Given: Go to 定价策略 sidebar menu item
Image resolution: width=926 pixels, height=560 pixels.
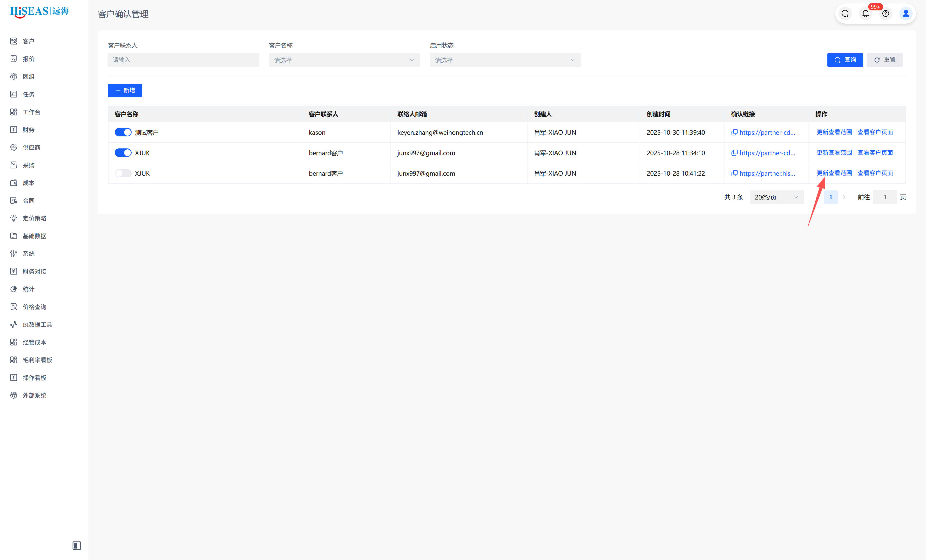Looking at the screenshot, I should [x=34, y=218].
